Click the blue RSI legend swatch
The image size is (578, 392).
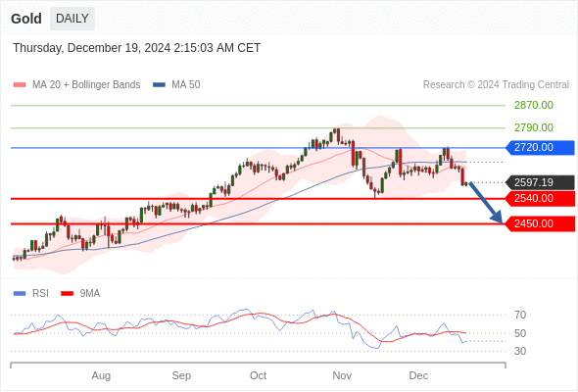[20, 294]
